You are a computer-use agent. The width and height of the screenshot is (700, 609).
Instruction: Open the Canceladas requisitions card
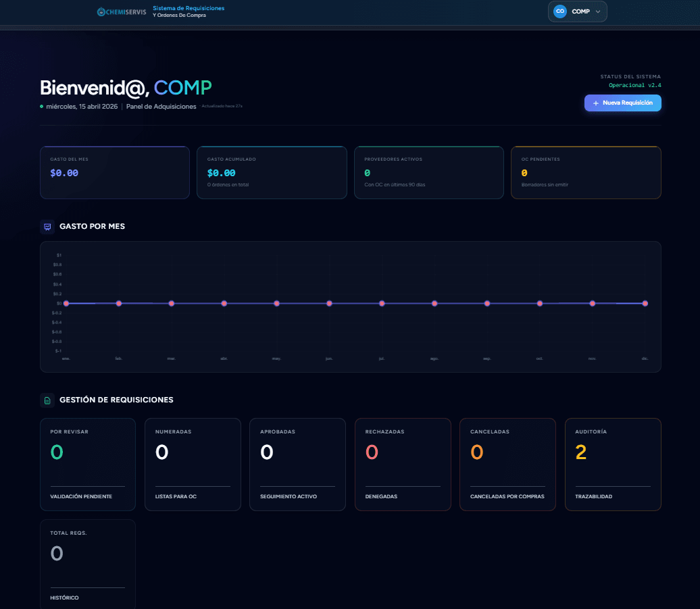(x=507, y=465)
